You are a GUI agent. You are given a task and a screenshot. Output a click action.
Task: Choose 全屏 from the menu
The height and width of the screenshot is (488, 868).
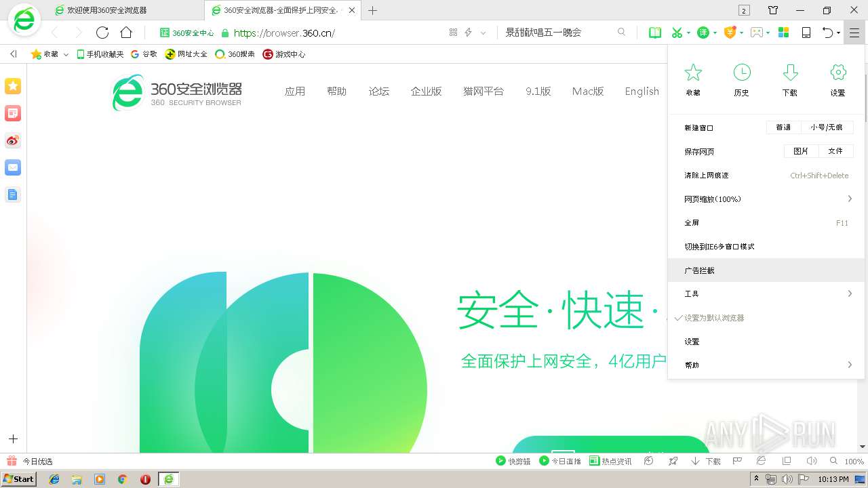point(766,223)
